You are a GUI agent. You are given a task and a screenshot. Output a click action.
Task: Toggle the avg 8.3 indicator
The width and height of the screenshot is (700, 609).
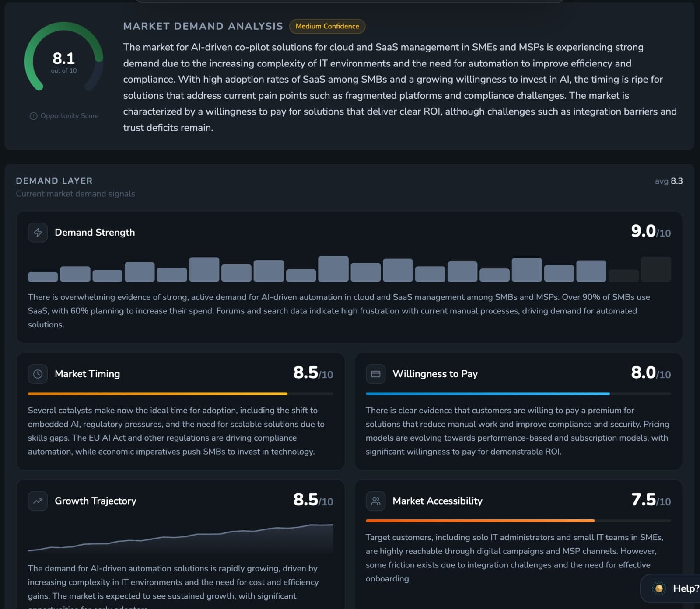pos(668,181)
